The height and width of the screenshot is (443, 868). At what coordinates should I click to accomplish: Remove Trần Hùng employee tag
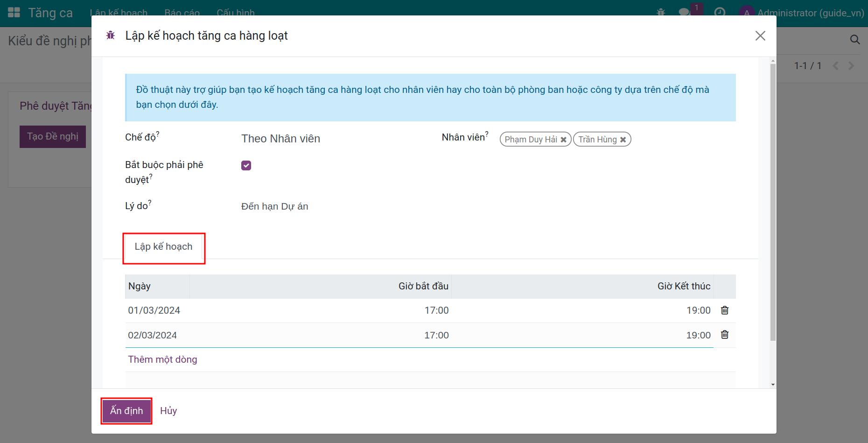click(x=623, y=140)
